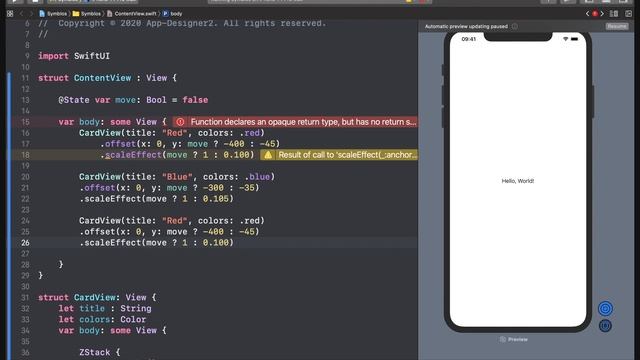Click 0.105 value on line 22
This screenshot has width=640, height=360.
coord(216,199)
